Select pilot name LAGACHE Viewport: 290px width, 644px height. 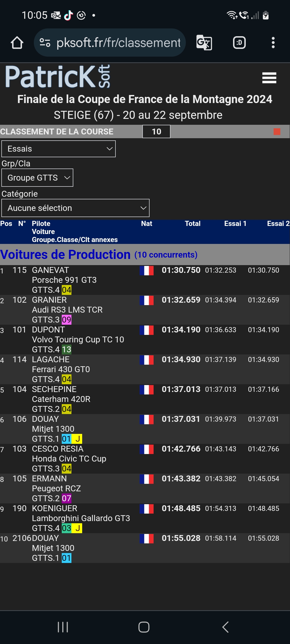point(51,360)
